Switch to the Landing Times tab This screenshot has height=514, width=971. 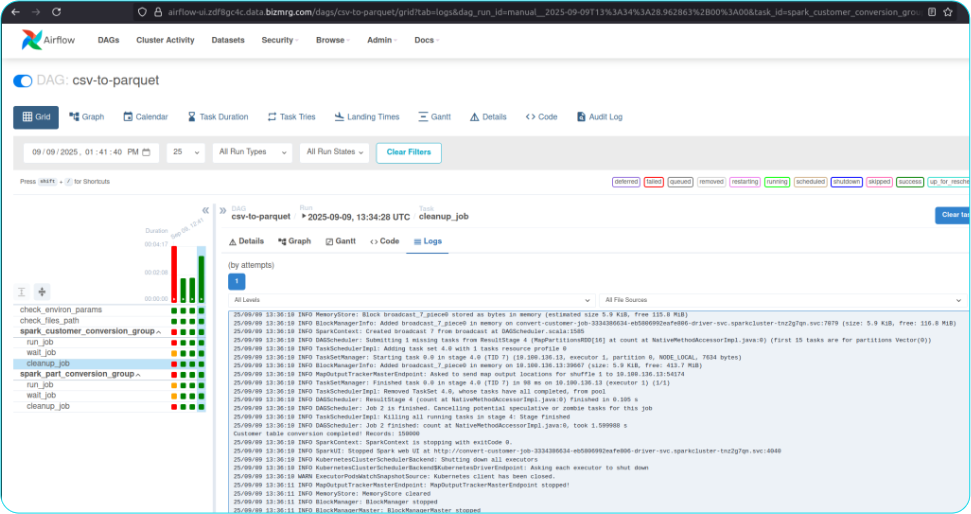(x=367, y=117)
